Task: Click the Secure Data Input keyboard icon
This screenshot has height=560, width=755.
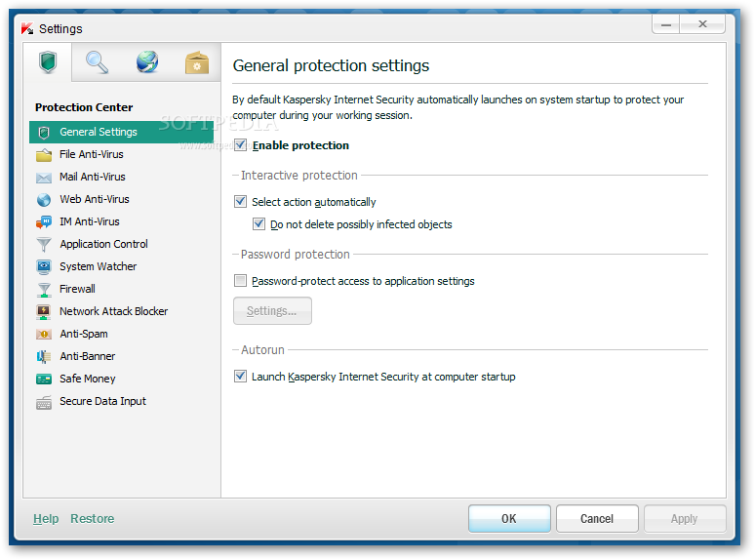Action: click(44, 402)
